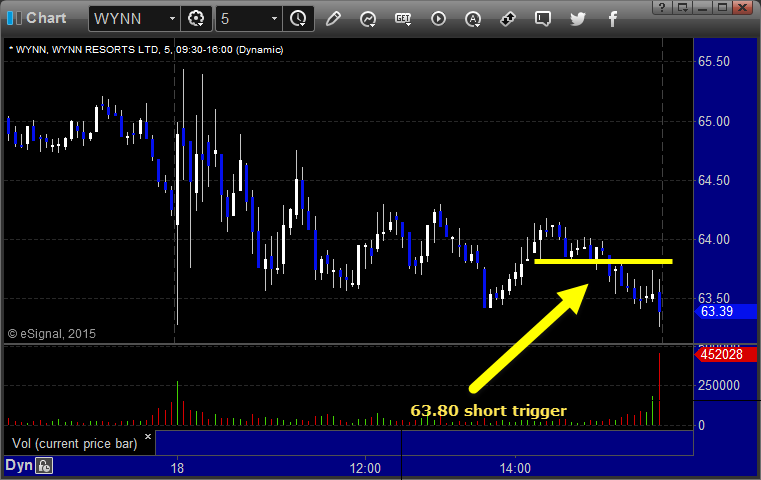761x480 pixels.
Task: Close the chart window with red X
Action: tap(743, 7)
